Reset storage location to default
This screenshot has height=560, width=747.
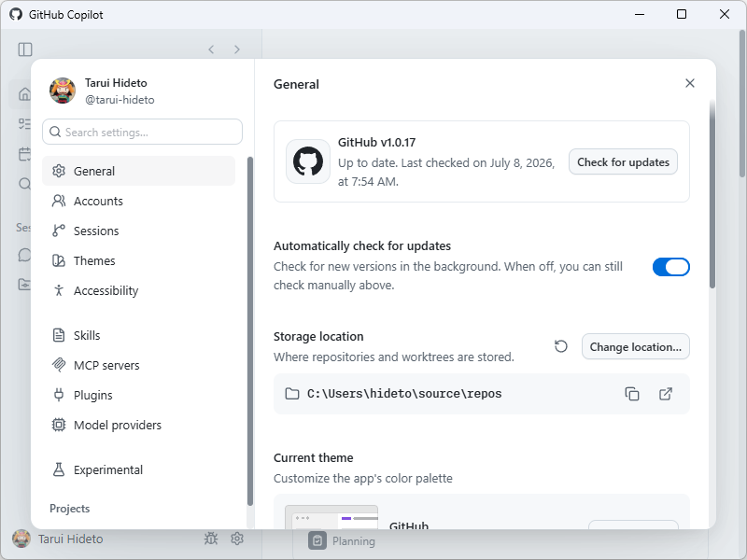(561, 346)
